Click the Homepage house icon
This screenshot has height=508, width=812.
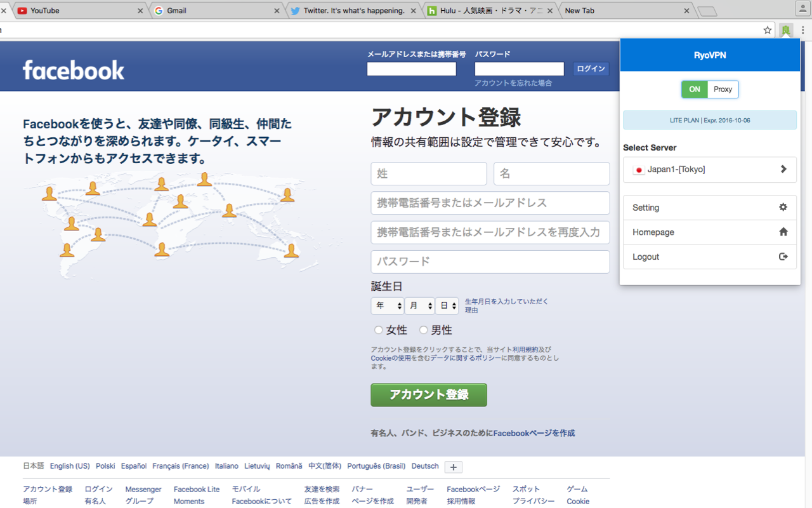pos(783,232)
